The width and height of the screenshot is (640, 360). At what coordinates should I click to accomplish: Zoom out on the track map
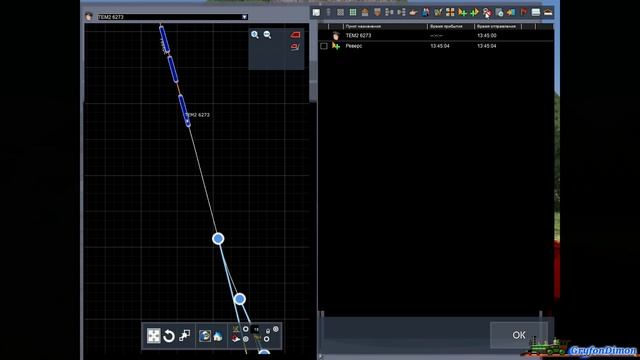267,35
